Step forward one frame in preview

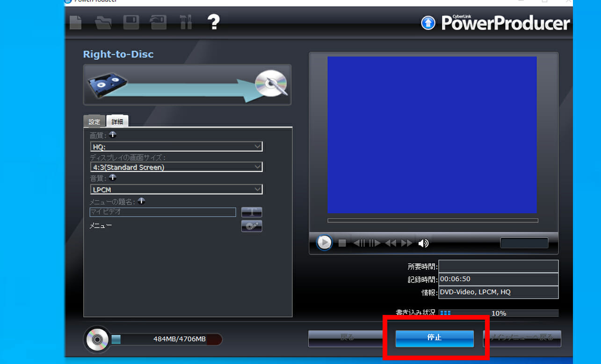point(375,243)
